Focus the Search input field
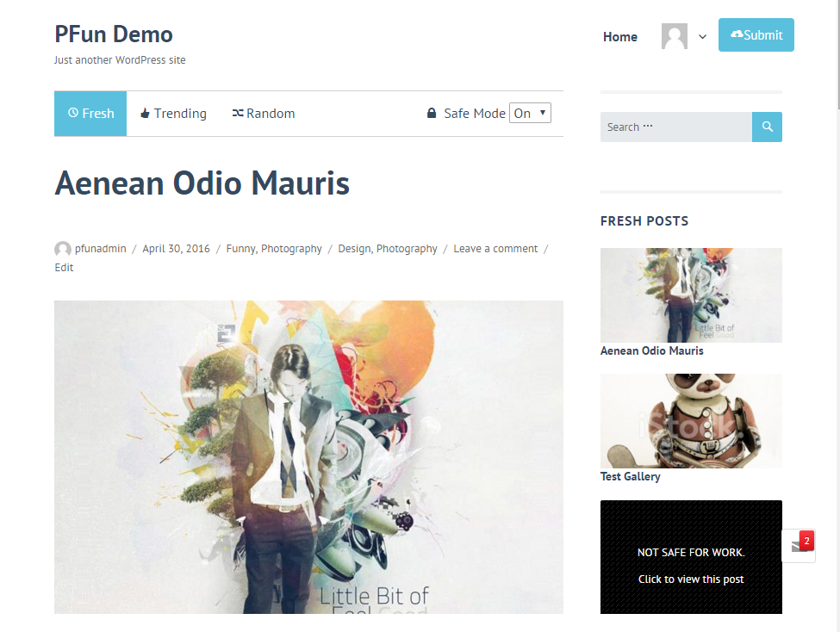Image resolution: width=840 pixels, height=632 pixels. click(676, 127)
